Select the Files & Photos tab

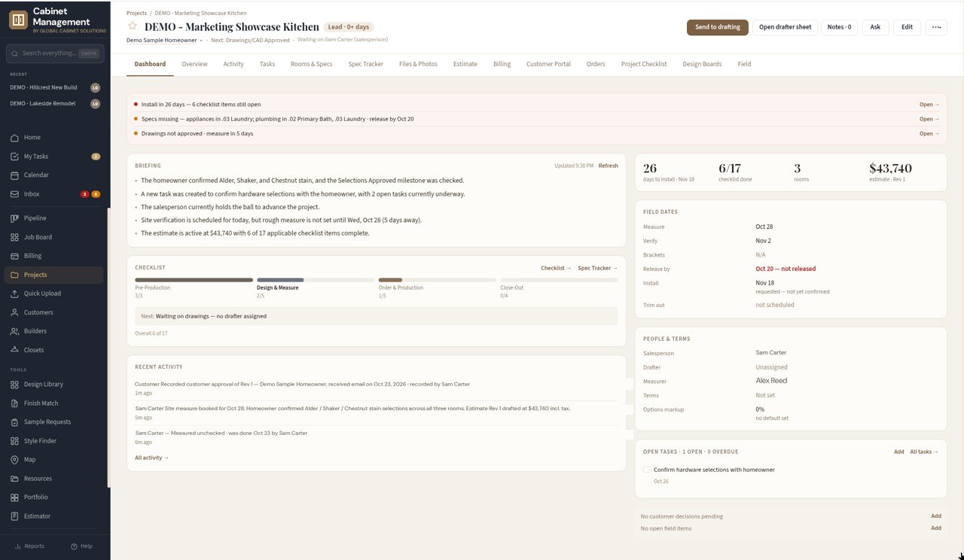point(418,64)
